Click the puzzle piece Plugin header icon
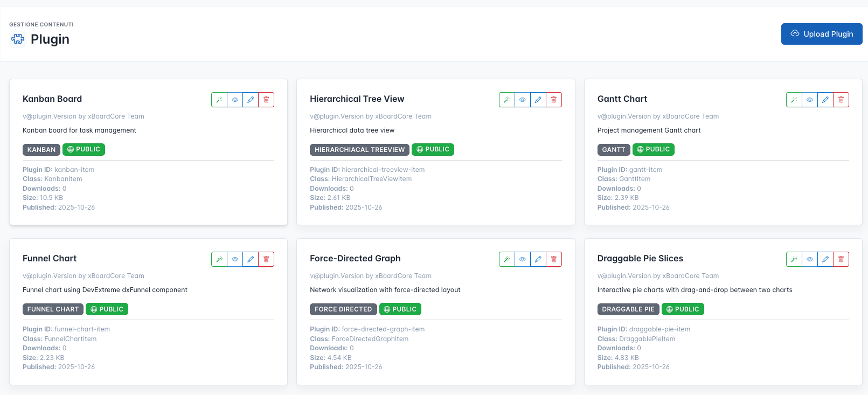This screenshot has height=395, width=868. [18, 39]
